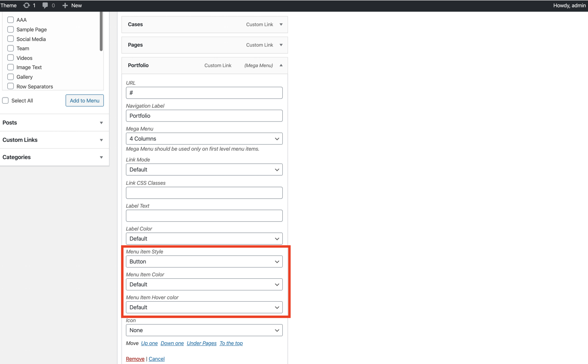Image resolution: width=588 pixels, height=364 pixels.
Task: Click the Under Pages move link
Action: (x=201, y=343)
